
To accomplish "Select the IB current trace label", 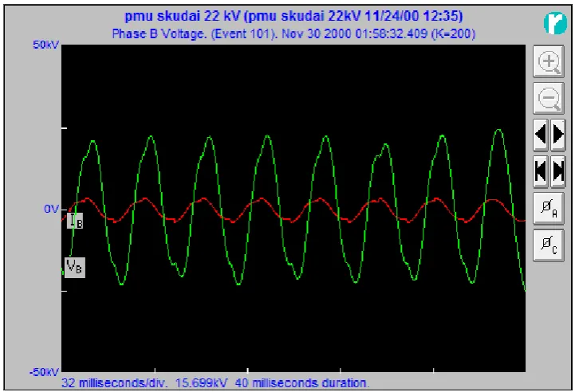I will [x=75, y=221].
